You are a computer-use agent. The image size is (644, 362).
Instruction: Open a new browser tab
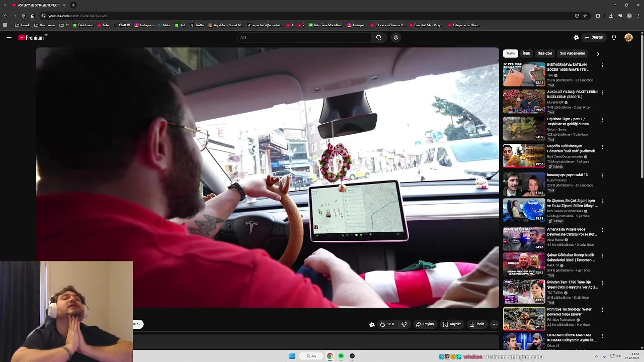[73, 5]
